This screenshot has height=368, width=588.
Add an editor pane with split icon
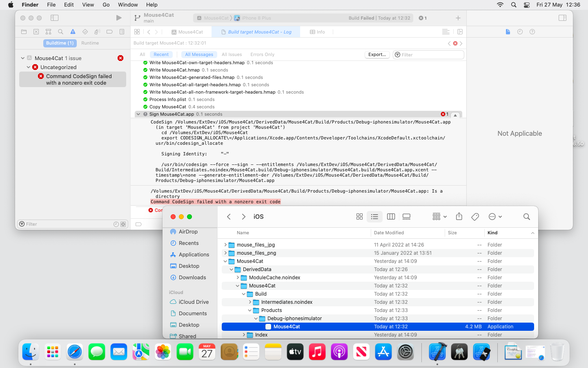460,32
